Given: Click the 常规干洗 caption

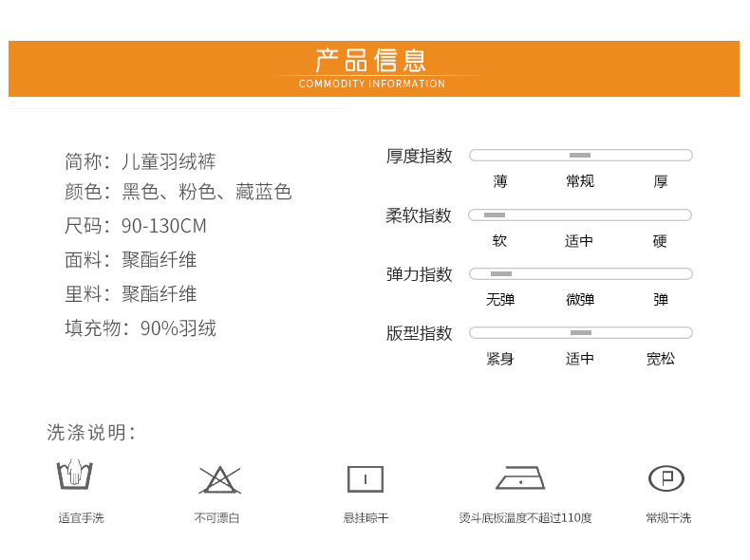Looking at the screenshot, I should point(668,518).
